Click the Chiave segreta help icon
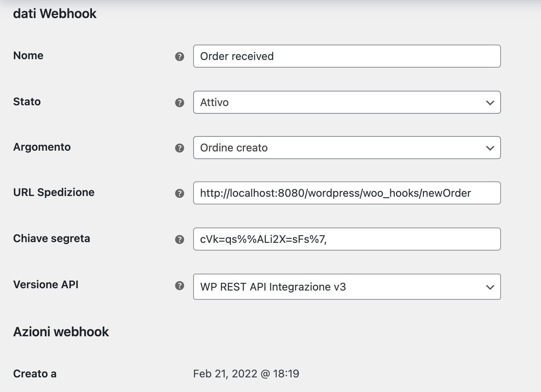541x392 pixels. (x=179, y=239)
